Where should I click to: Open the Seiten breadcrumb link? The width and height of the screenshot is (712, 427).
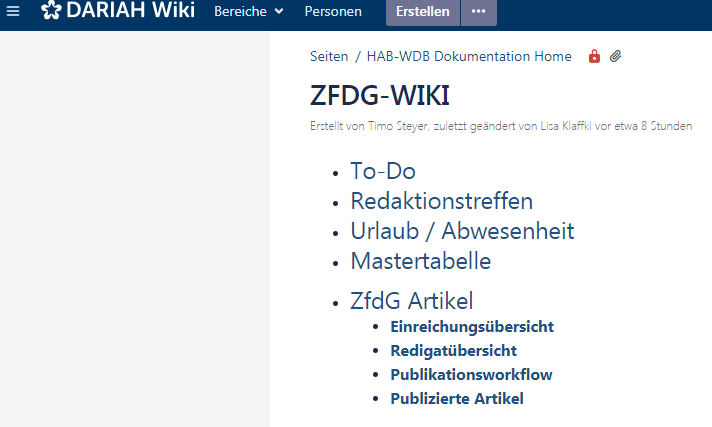point(329,57)
